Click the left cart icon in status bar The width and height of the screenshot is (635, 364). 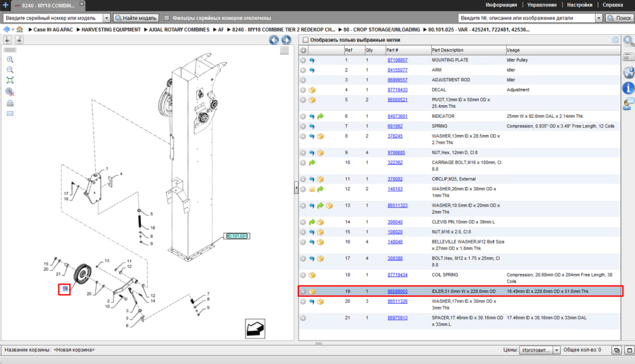click(x=617, y=350)
